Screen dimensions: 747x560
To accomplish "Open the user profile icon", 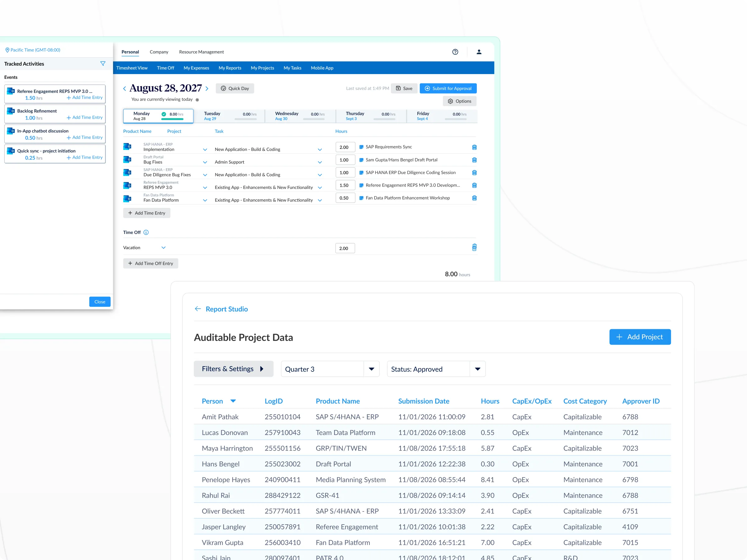I will (479, 52).
